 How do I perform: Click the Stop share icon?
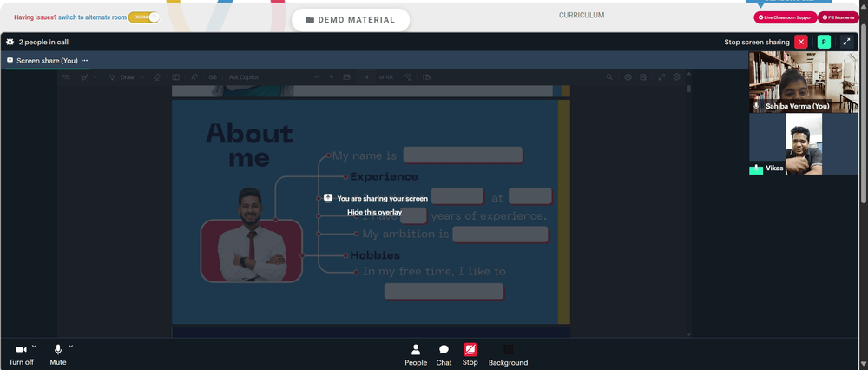(x=470, y=349)
